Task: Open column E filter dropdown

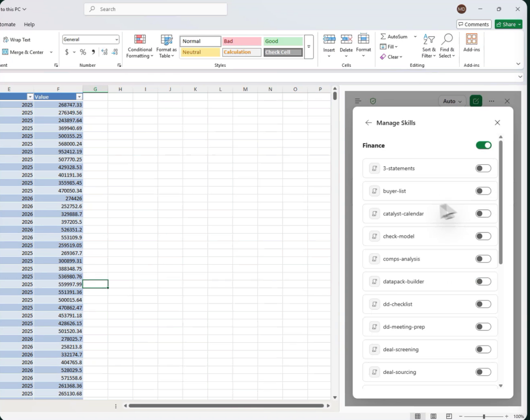Action: click(x=30, y=97)
